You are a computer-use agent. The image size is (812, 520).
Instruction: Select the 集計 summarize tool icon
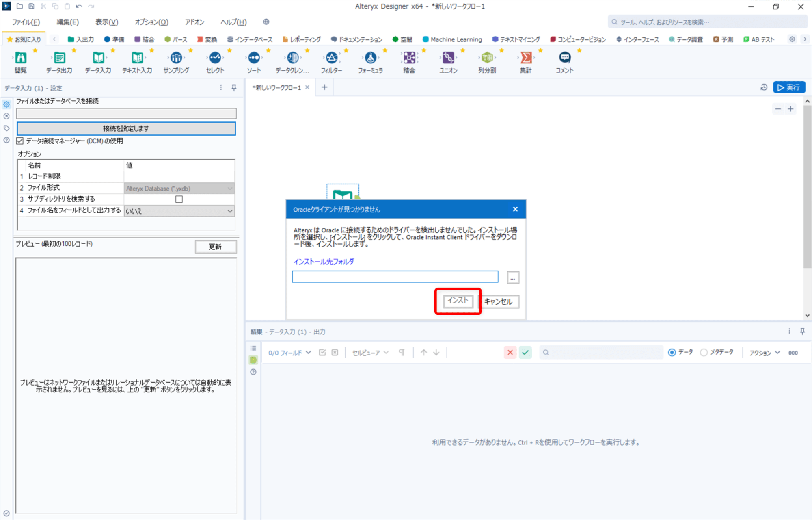[526, 58]
